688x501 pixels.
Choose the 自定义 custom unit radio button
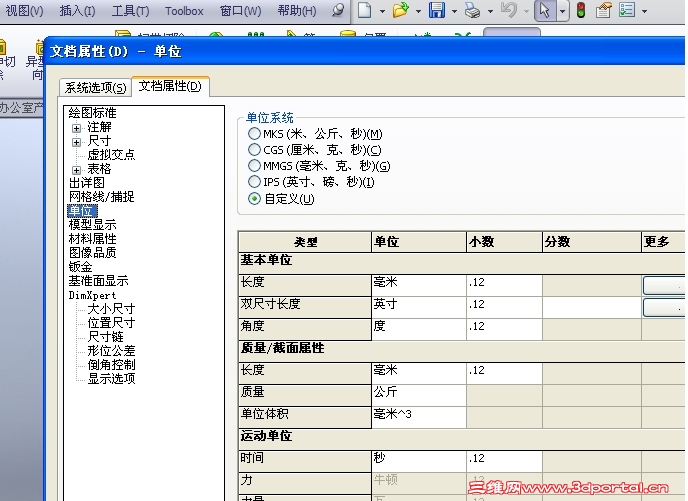[x=254, y=199]
